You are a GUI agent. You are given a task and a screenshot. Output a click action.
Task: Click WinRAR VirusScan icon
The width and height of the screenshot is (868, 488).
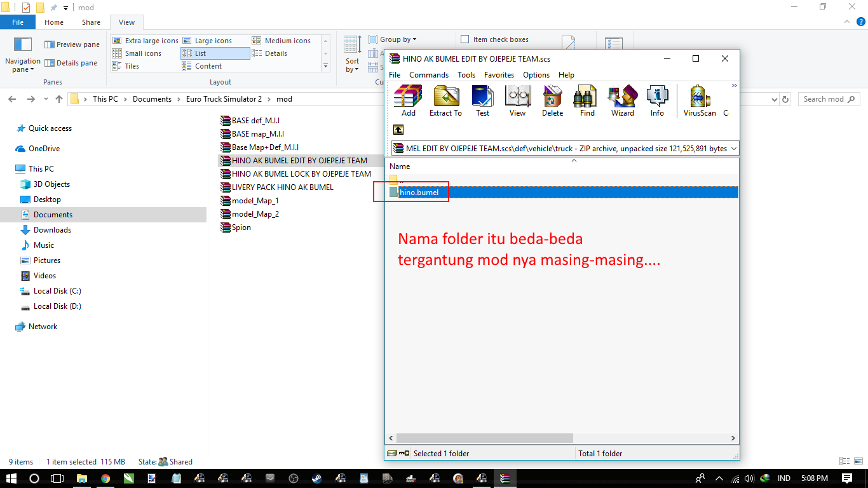700,101
